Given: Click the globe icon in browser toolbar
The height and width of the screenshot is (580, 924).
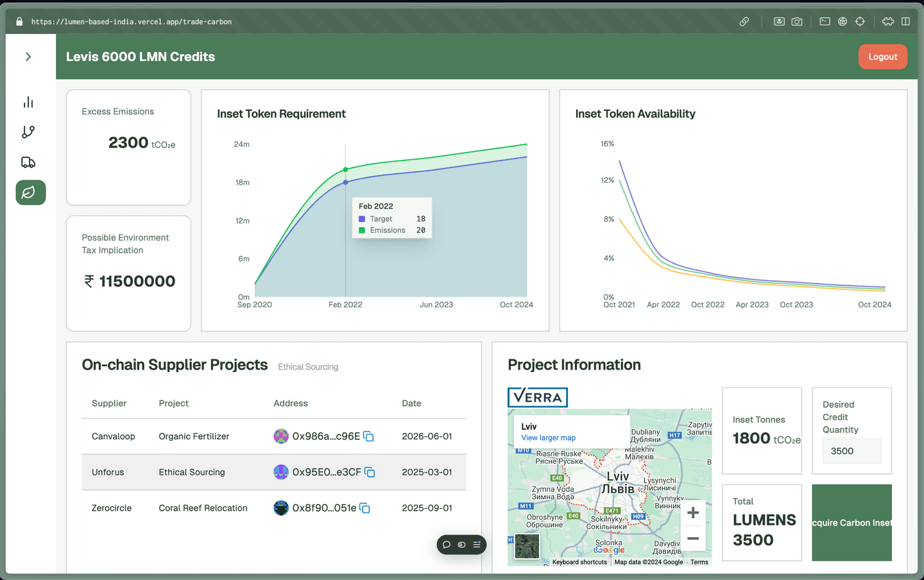Looking at the screenshot, I should [x=843, y=22].
